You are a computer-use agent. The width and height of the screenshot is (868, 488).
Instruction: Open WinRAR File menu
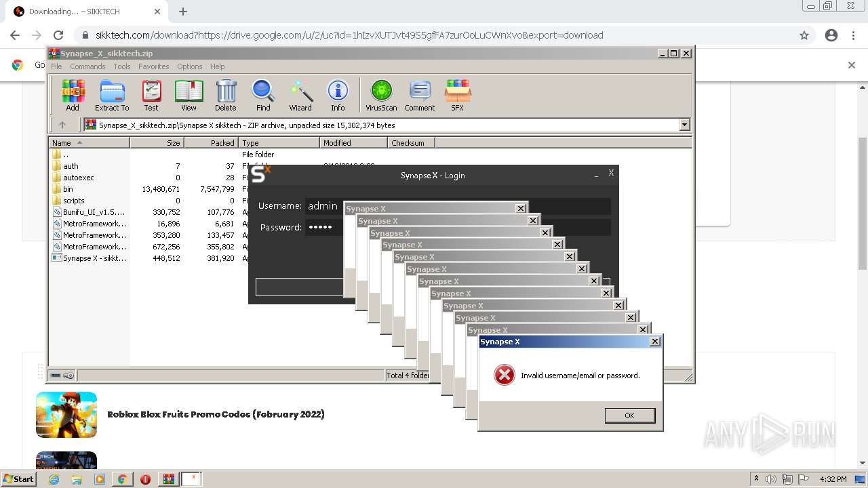(x=56, y=66)
